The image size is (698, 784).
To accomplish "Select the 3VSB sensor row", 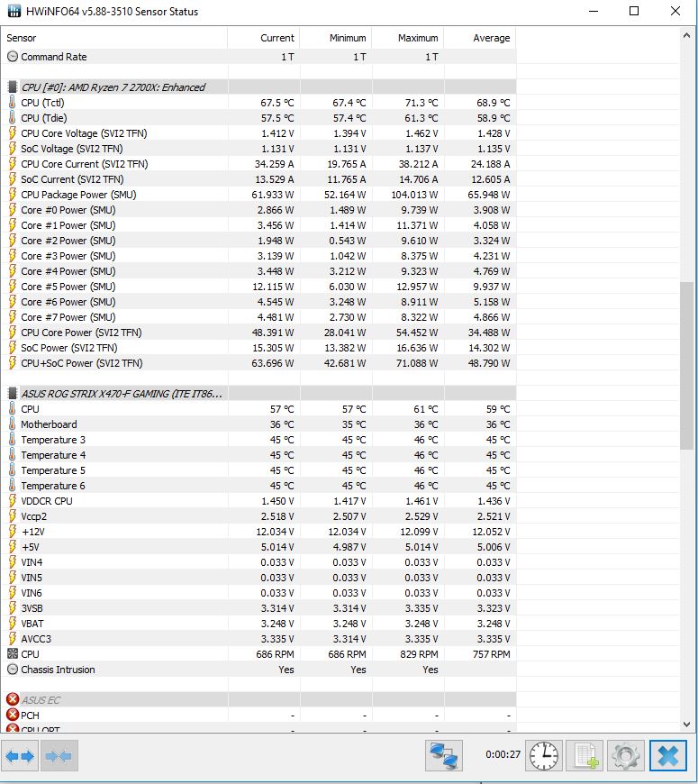I will pyautogui.click(x=258, y=608).
